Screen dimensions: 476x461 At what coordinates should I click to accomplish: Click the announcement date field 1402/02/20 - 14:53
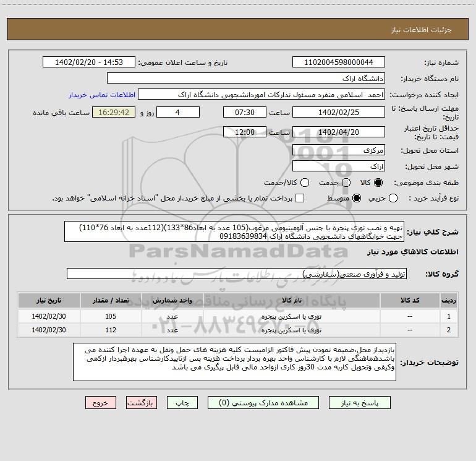pos(89,62)
